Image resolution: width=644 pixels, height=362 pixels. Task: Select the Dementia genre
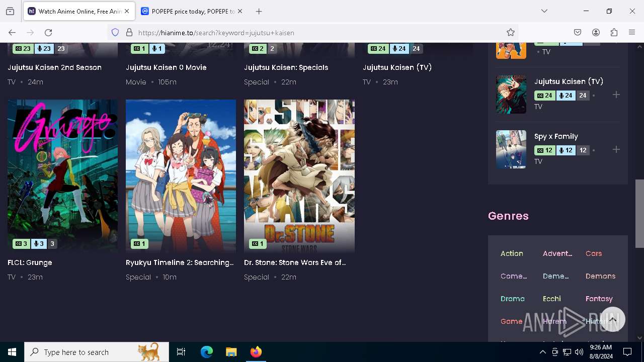click(556, 276)
